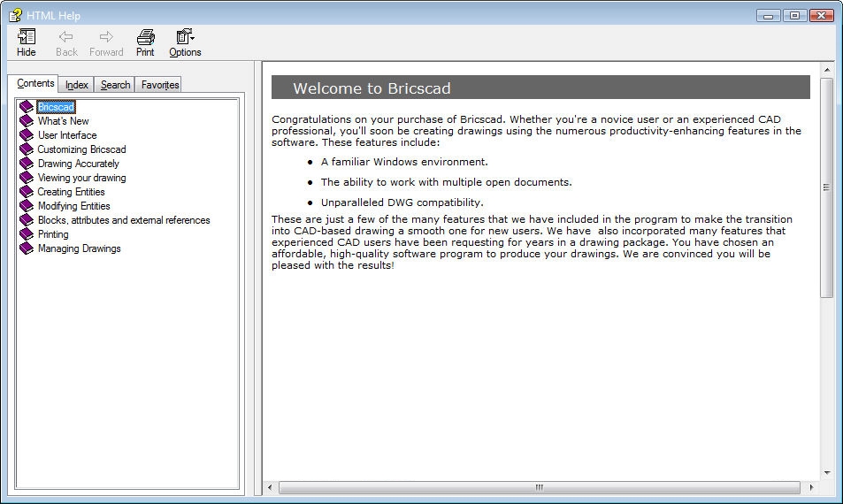
Task: Select the Bricscad topic in contents
Action: (x=56, y=107)
